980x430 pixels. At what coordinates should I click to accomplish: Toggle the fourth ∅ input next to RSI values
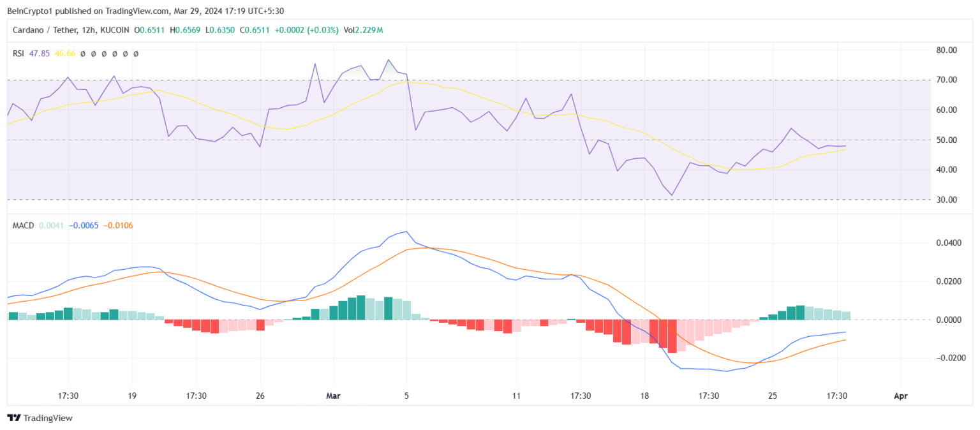pyautogui.click(x=115, y=54)
